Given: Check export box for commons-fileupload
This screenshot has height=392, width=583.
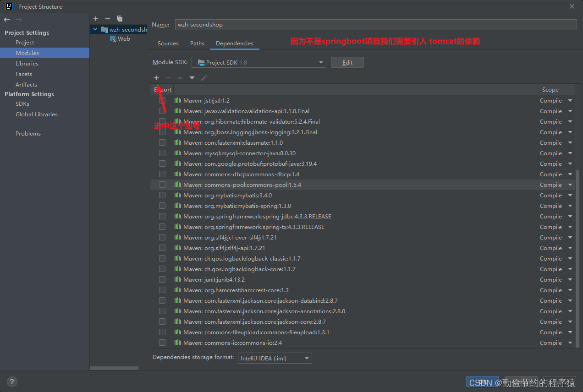Looking at the screenshot, I should point(162,332).
